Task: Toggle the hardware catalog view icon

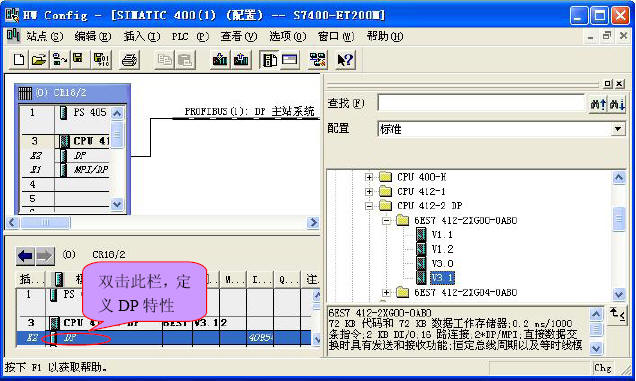Action: [x=269, y=60]
